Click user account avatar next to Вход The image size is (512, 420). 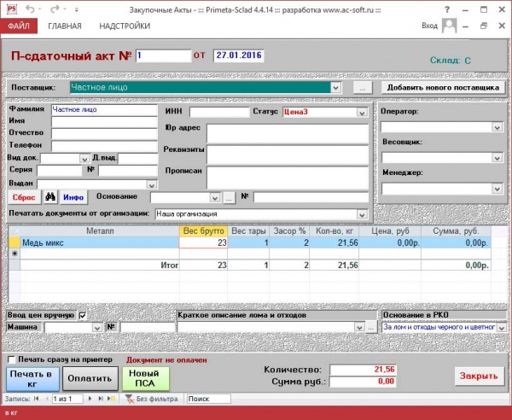pos(448,26)
